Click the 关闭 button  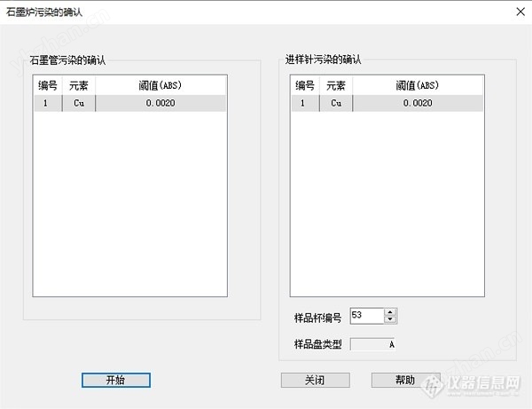click(315, 380)
